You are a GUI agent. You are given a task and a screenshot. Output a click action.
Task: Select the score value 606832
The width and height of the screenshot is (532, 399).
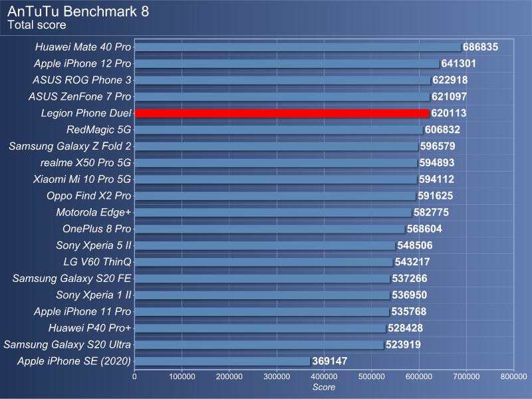click(442, 130)
